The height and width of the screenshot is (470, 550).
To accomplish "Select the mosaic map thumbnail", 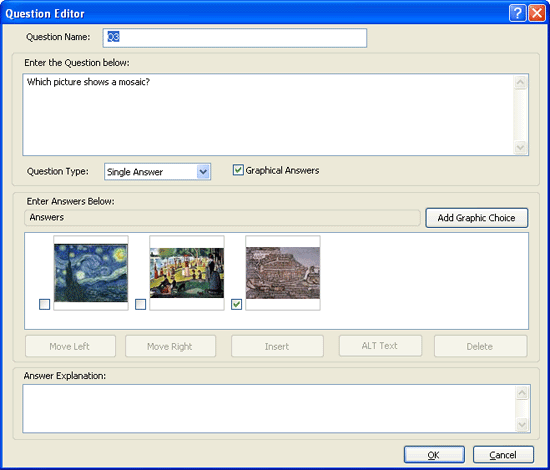I will (283, 273).
